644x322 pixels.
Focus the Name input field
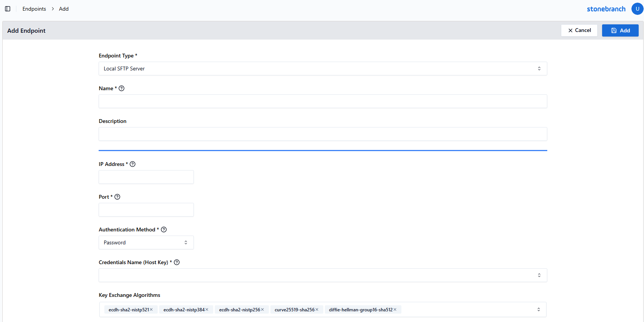coord(323,101)
